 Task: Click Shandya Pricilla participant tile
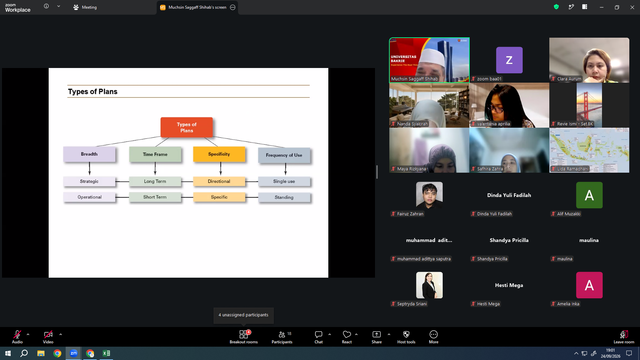tap(509, 240)
